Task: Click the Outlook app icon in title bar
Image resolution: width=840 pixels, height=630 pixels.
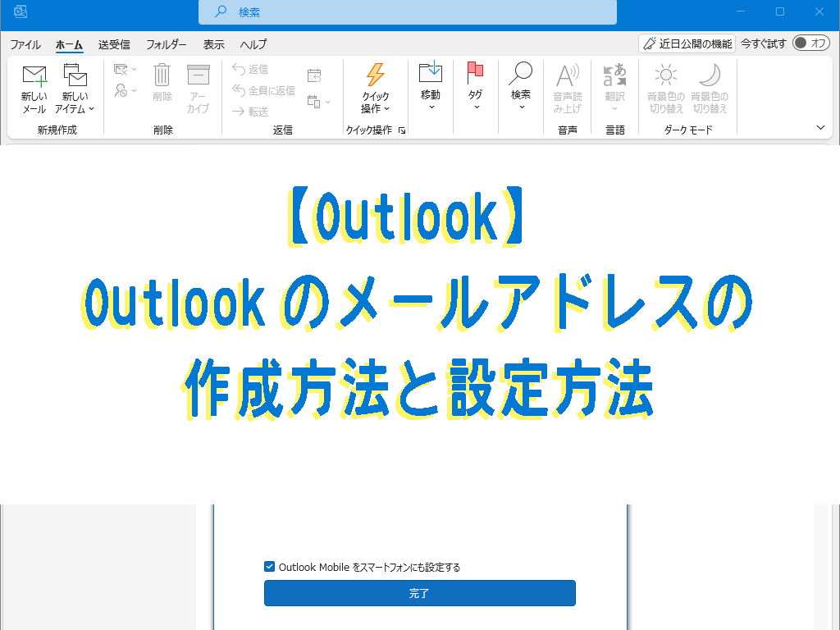Action: 21,11
